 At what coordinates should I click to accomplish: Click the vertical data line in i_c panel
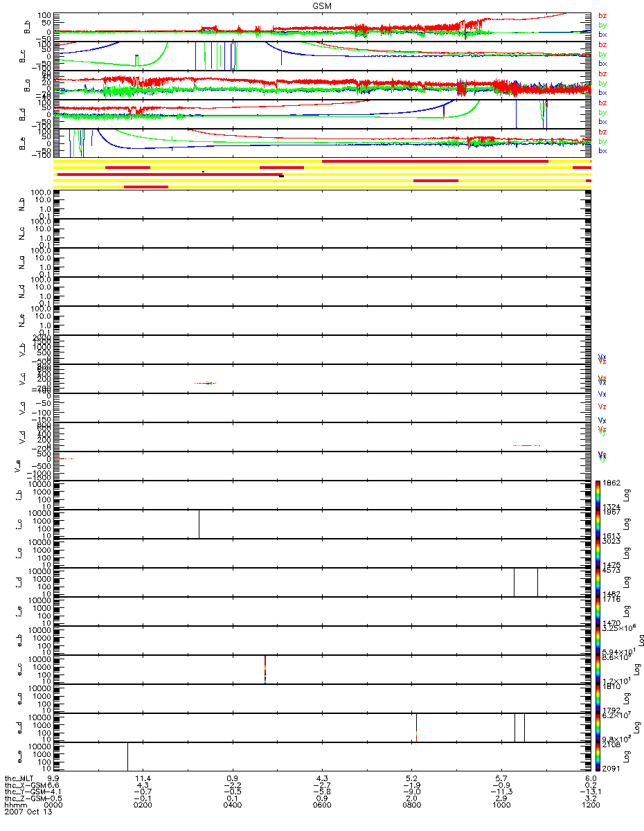click(x=199, y=524)
